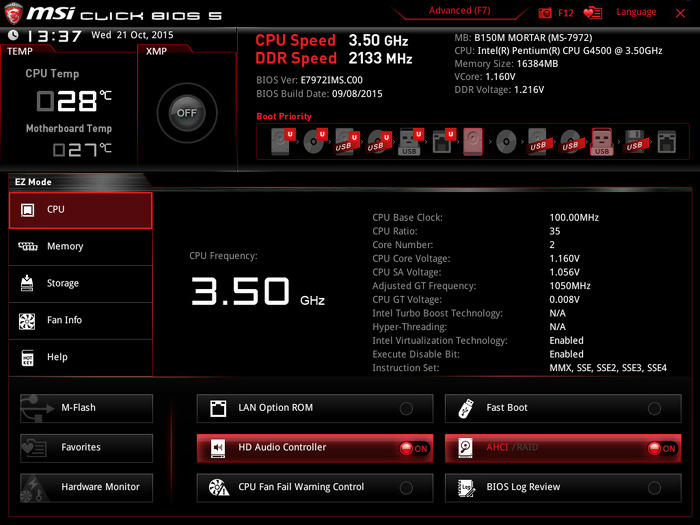Select the UEFI network boot icon
Viewport: 700px width, 525px height.
[x=442, y=142]
